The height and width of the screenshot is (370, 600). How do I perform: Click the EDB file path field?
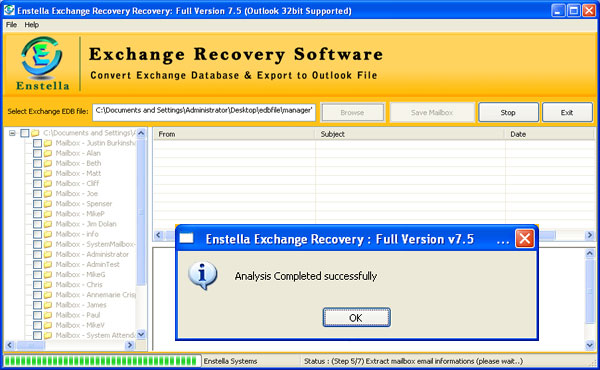click(204, 111)
